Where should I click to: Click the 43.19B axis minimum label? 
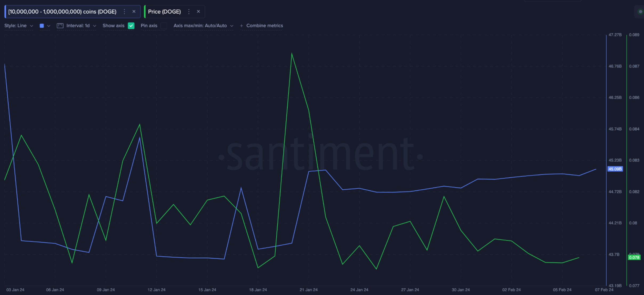[615, 285]
